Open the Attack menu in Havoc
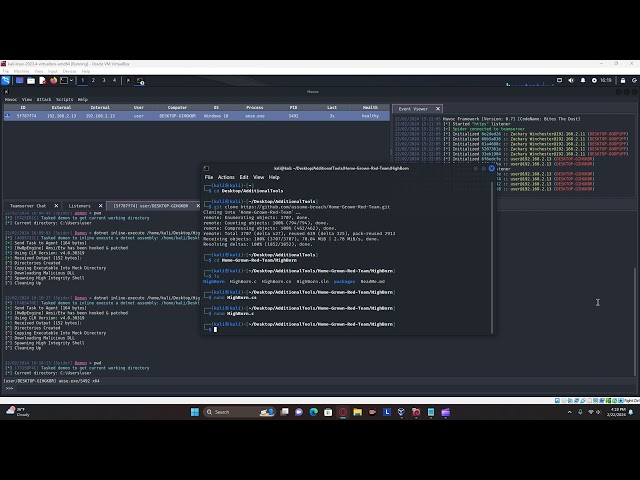Screen dimensions: 640x480 pyautogui.click(x=44, y=99)
